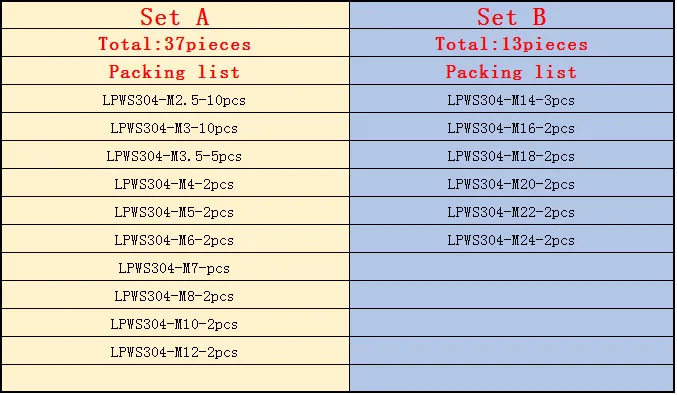Click the LPWS304-M16-2pcs entry
The image size is (677, 395).
(512, 127)
